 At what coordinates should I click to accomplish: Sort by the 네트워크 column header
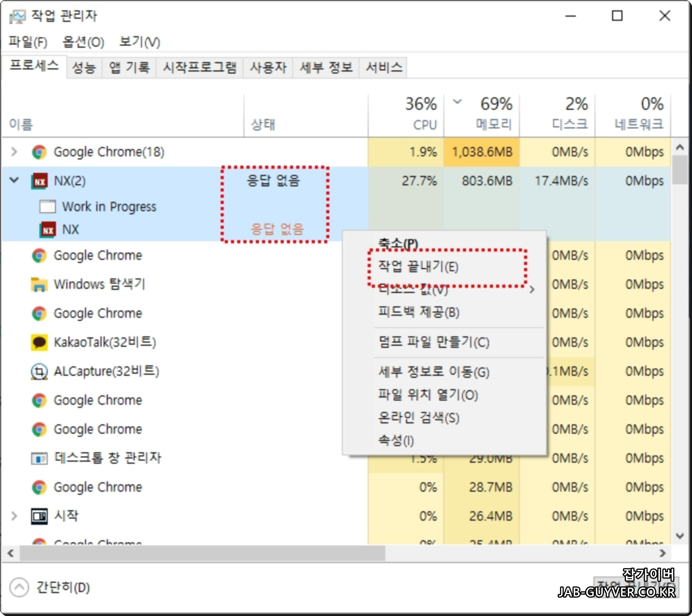633,115
